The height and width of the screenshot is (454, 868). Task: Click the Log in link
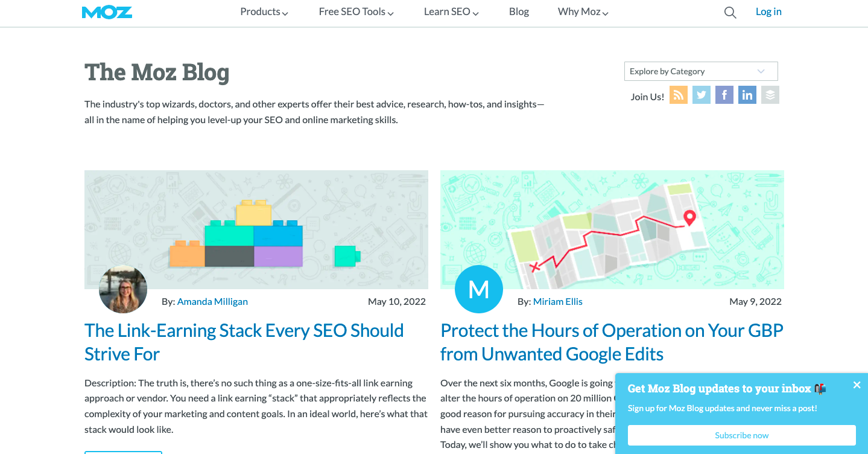point(768,12)
